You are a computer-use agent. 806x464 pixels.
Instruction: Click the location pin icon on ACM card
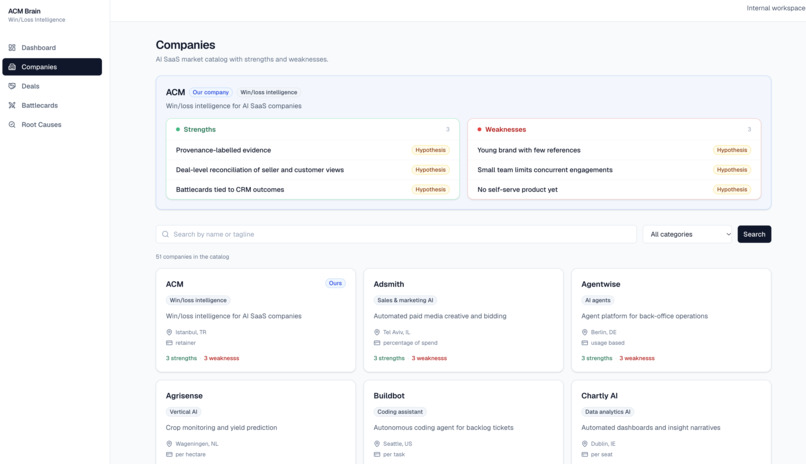tap(169, 332)
